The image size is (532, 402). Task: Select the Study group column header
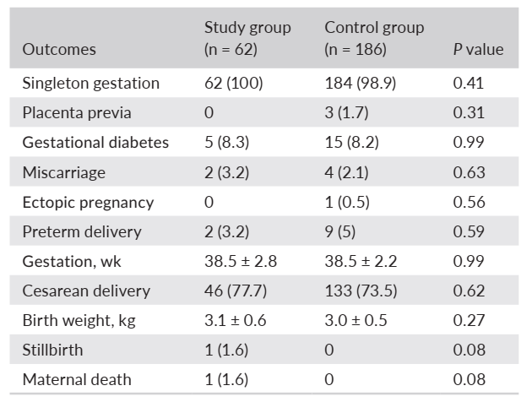[247, 38]
